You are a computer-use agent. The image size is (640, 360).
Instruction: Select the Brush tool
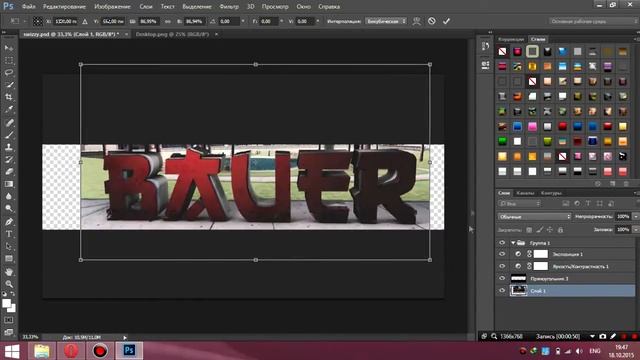(x=9, y=135)
